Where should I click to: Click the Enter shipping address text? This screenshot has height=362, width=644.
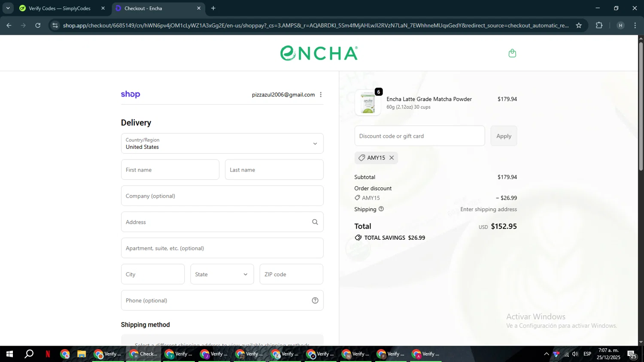(489, 209)
